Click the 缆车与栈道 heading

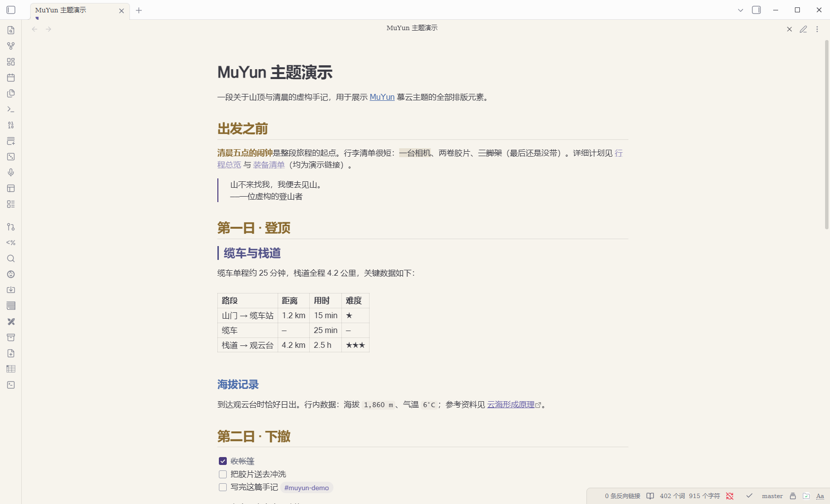tap(252, 253)
